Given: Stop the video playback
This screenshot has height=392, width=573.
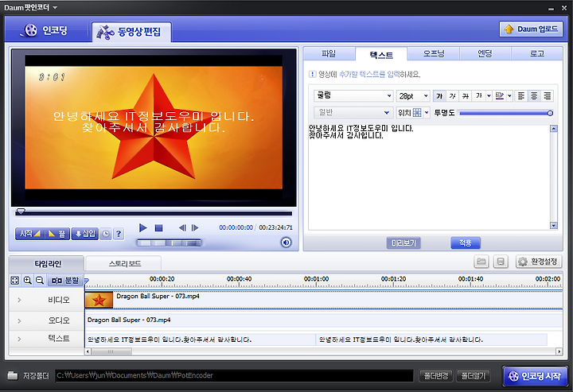Looking at the screenshot, I should coord(158,228).
